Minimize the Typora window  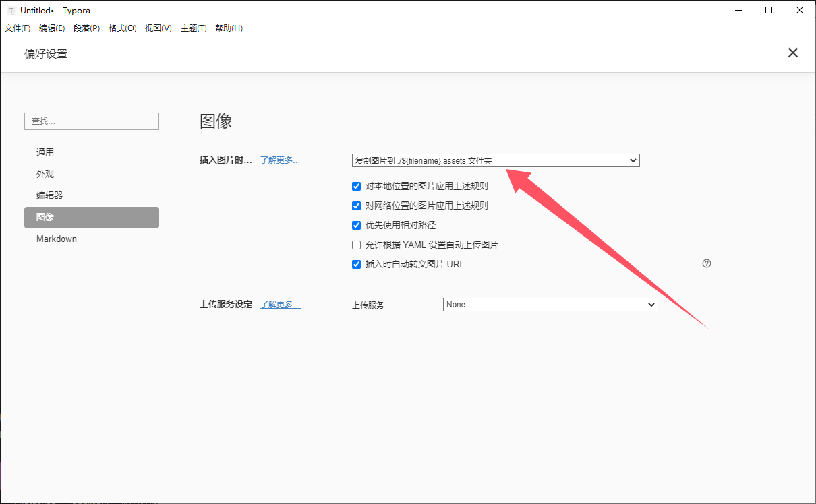click(x=738, y=10)
